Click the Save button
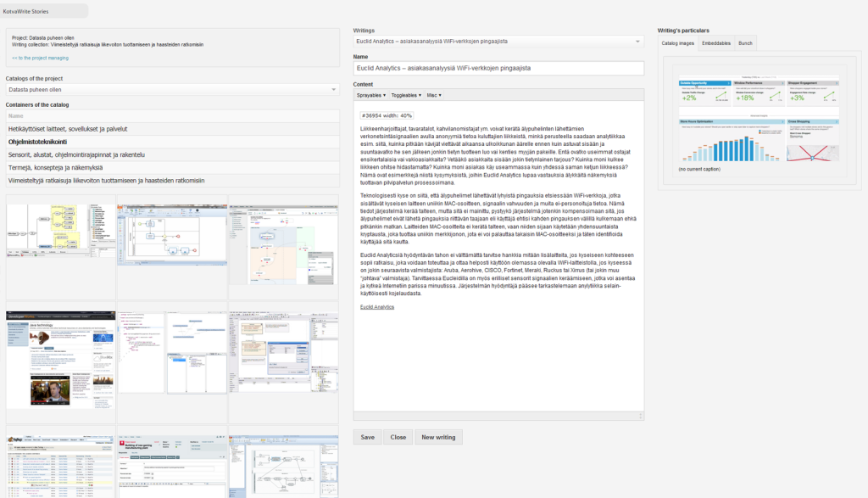Image resolution: width=868 pixels, height=498 pixels. coord(368,437)
